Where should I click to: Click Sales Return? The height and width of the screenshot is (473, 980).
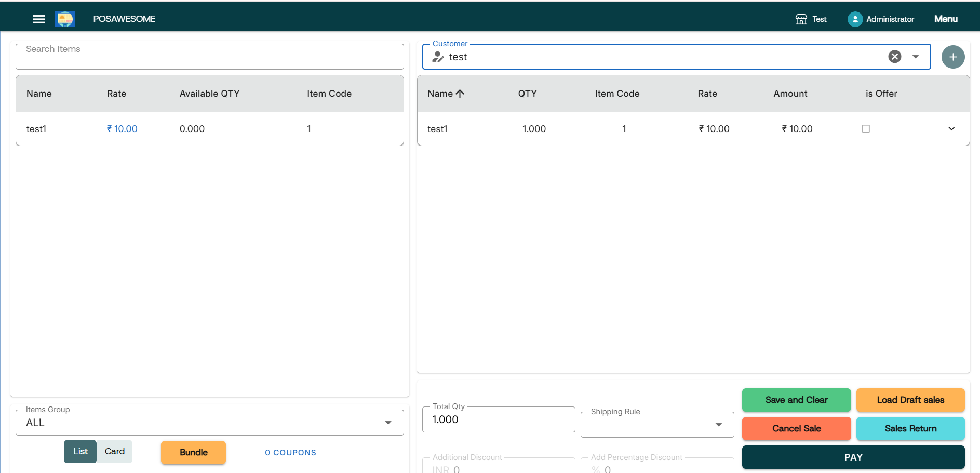coord(910,428)
